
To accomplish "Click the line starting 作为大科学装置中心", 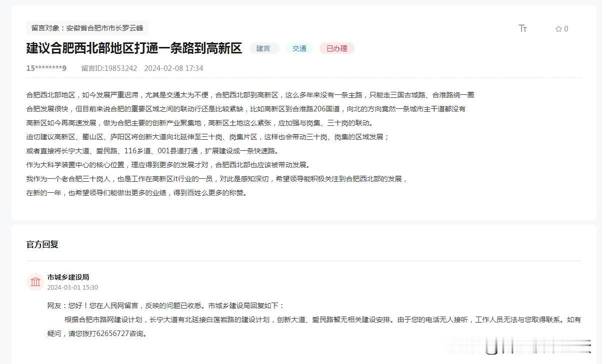I will 169,165.
